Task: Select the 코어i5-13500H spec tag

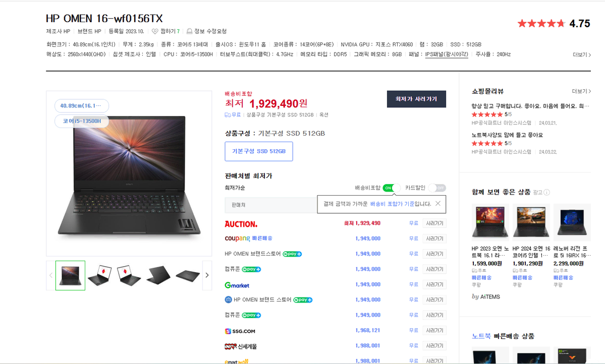Action: click(x=82, y=121)
